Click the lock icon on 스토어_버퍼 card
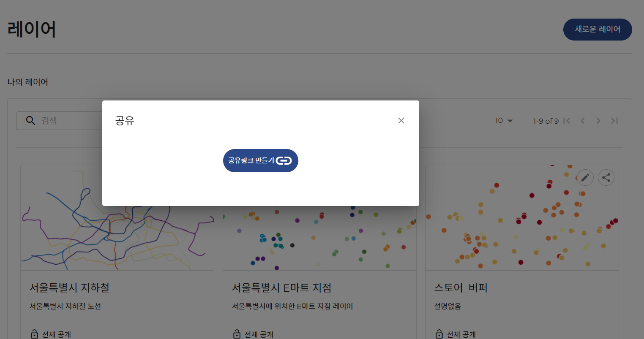This screenshot has width=644, height=339. point(439,334)
